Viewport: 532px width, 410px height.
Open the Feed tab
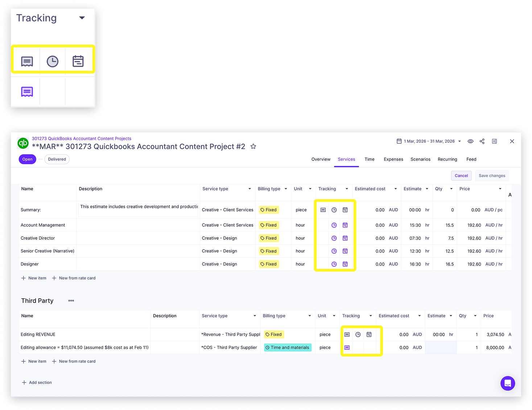click(x=471, y=159)
